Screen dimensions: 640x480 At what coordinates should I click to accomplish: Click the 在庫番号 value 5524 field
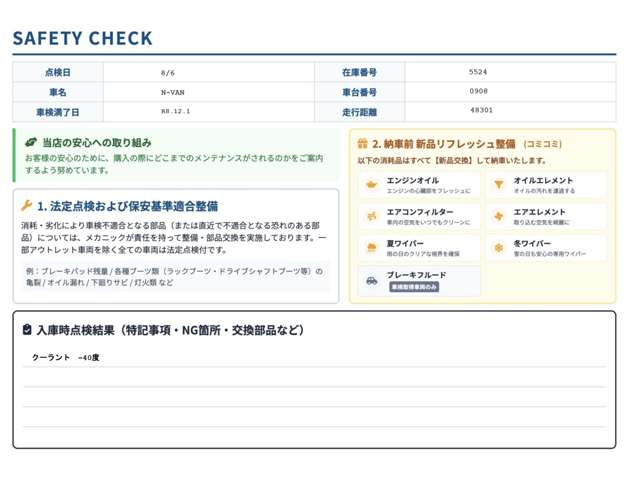click(510, 72)
